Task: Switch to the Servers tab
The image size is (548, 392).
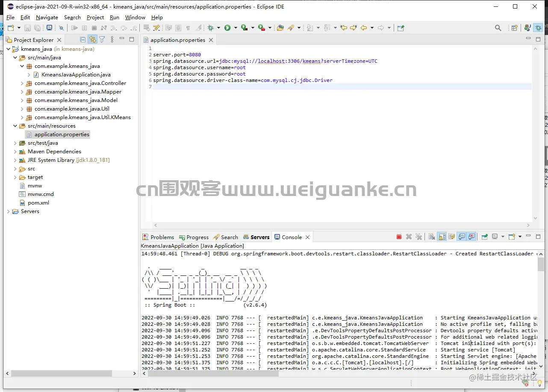Action: [256, 237]
